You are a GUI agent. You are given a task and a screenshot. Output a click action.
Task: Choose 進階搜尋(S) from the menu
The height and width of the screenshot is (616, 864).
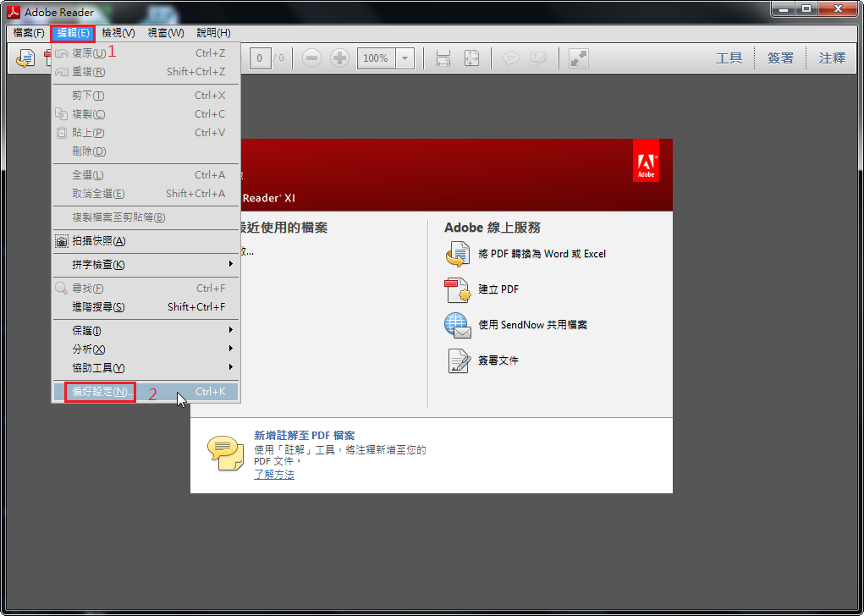[x=146, y=307]
